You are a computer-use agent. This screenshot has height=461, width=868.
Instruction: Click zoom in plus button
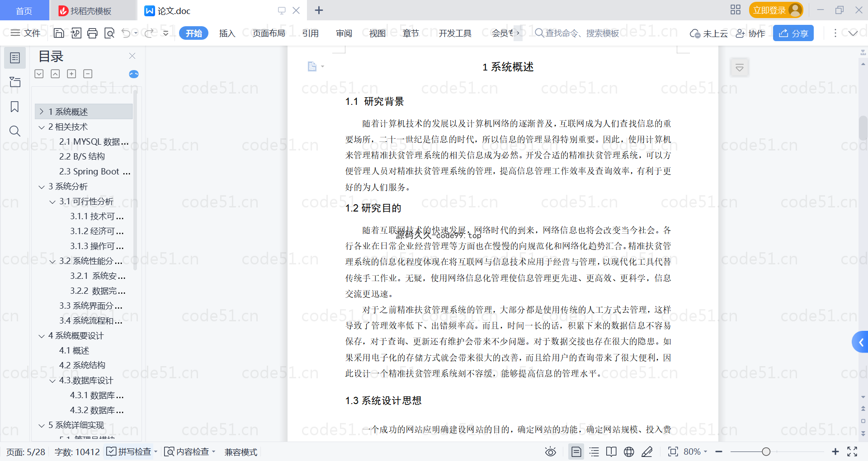(x=835, y=452)
